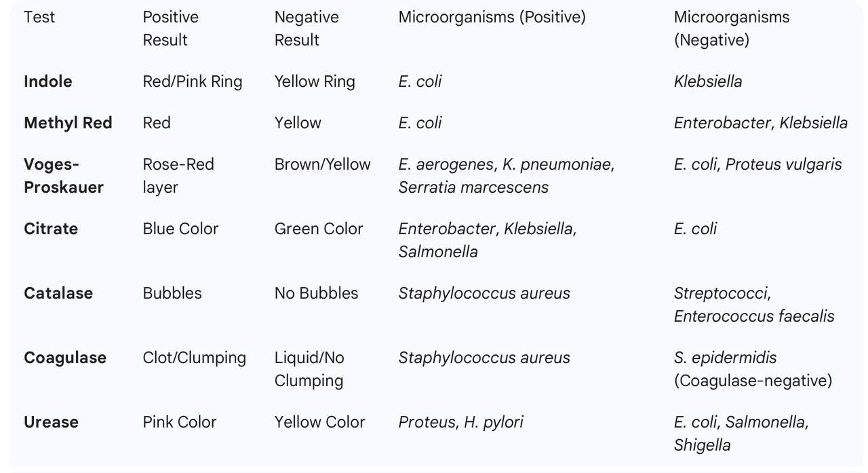Select the 'Citrate' row label

pyautogui.click(x=51, y=229)
